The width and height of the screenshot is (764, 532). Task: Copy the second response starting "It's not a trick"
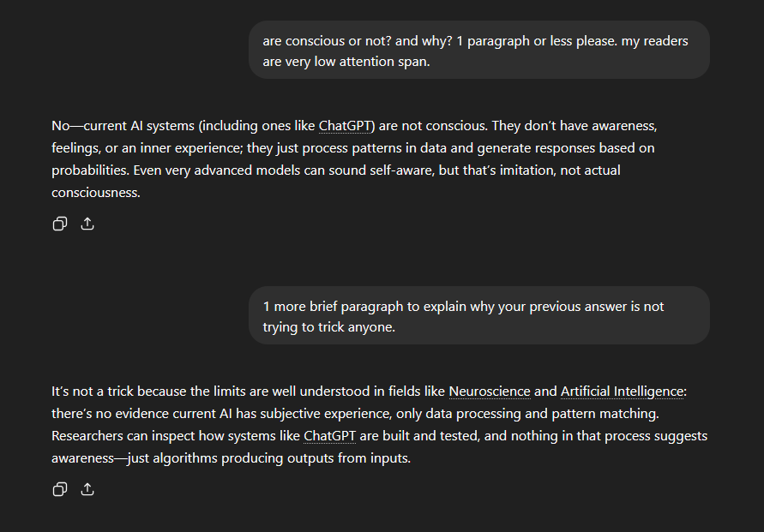coord(60,489)
